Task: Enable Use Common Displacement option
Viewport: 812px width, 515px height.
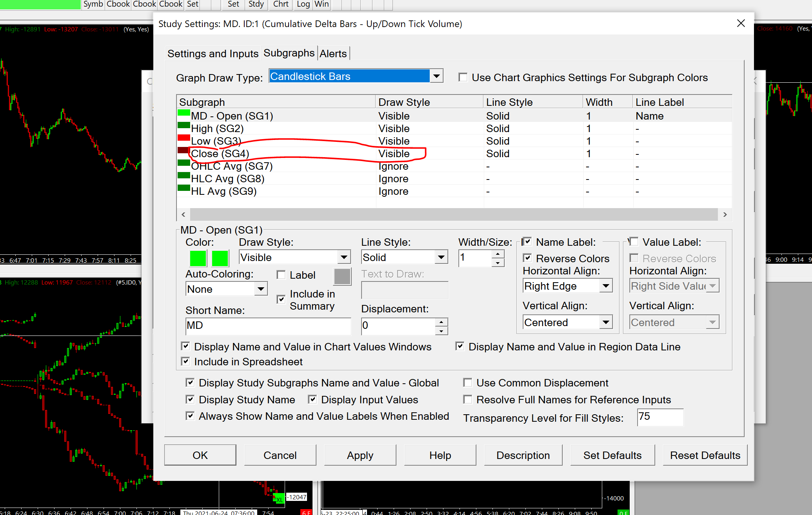Action: coord(468,383)
